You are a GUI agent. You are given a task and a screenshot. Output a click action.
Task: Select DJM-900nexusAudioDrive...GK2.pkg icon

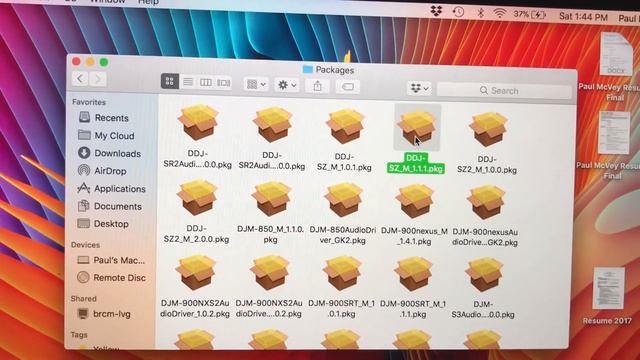pyautogui.click(x=486, y=203)
